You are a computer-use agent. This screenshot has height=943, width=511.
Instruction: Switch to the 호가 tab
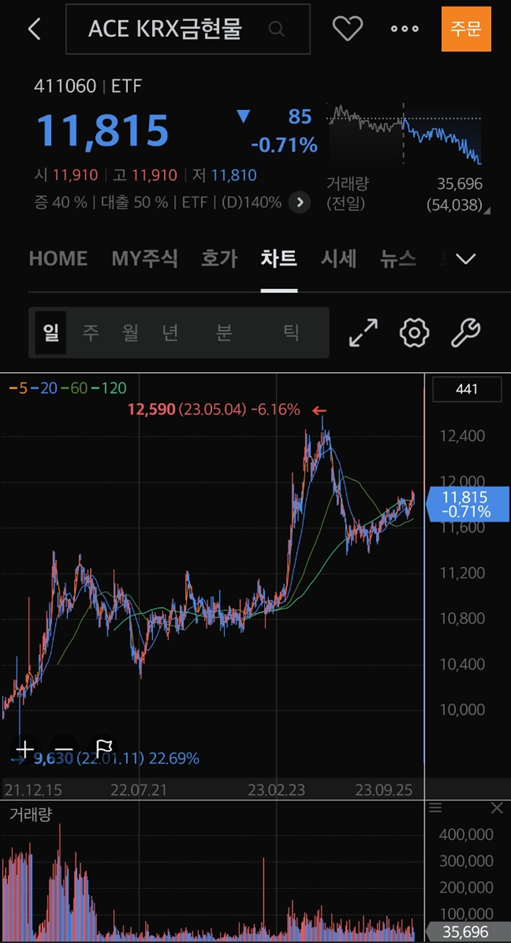coord(219,259)
